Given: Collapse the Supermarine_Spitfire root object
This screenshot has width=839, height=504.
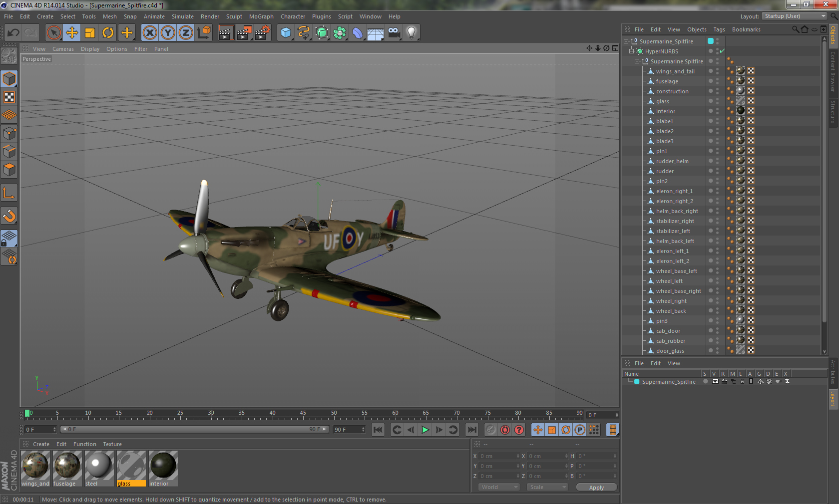Looking at the screenshot, I should pos(626,41).
